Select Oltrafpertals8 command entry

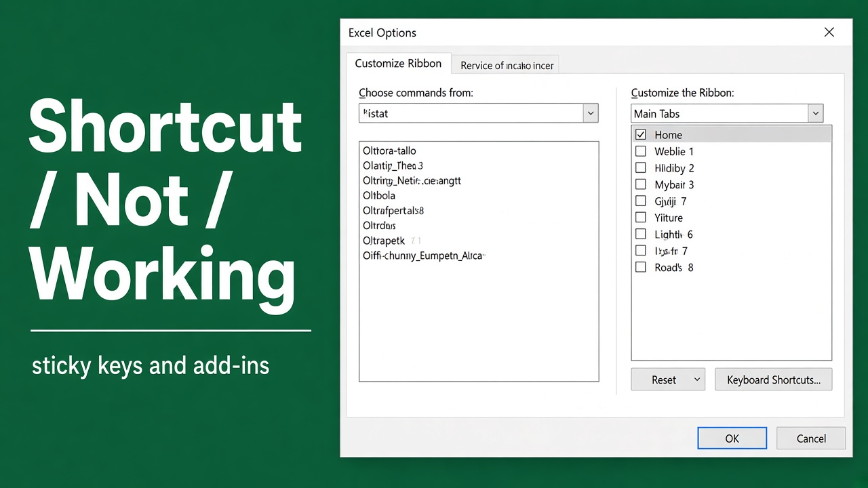pyautogui.click(x=393, y=211)
